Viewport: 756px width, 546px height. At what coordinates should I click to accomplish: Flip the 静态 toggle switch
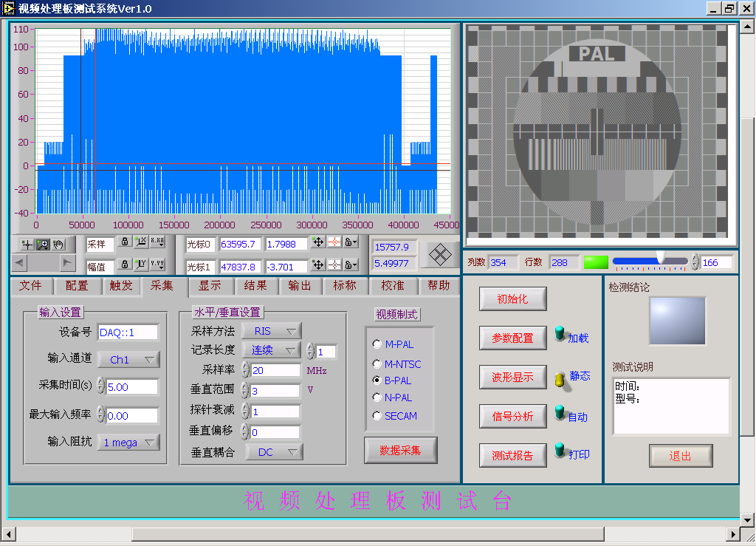(x=560, y=379)
